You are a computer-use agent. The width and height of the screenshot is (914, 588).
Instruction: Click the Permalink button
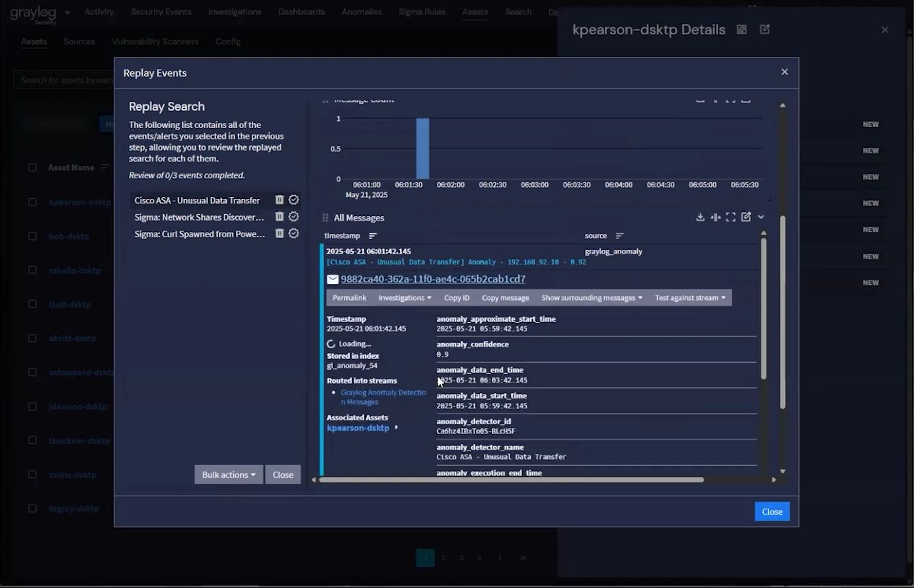coord(349,298)
